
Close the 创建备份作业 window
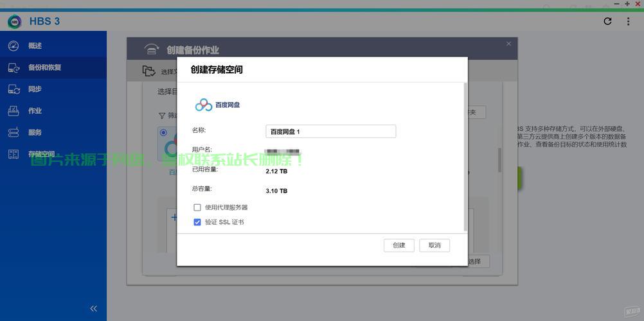point(509,44)
